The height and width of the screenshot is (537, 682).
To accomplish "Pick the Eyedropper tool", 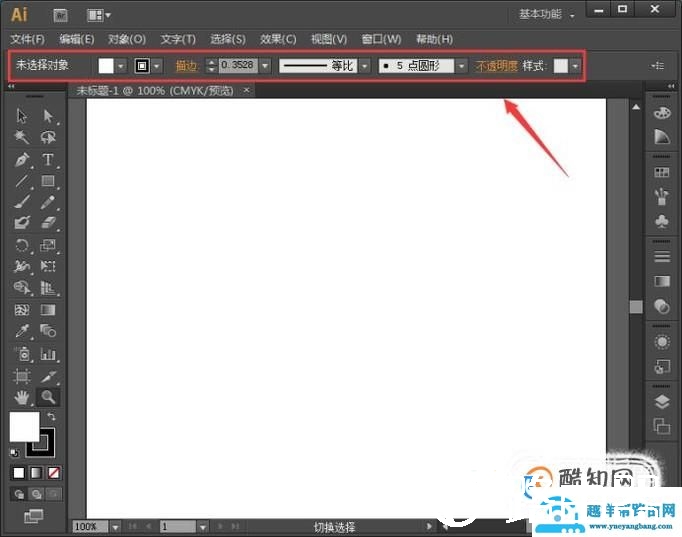I will point(22,331).
